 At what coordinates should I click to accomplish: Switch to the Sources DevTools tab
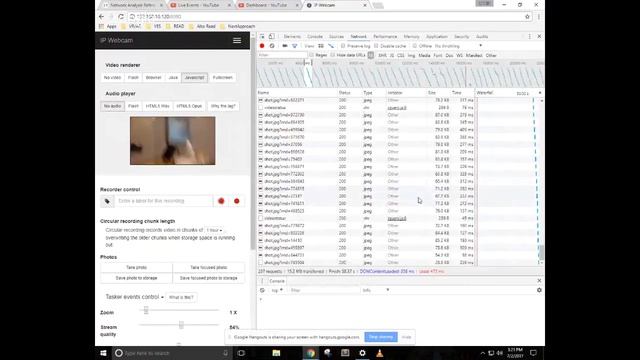[336, 36]
